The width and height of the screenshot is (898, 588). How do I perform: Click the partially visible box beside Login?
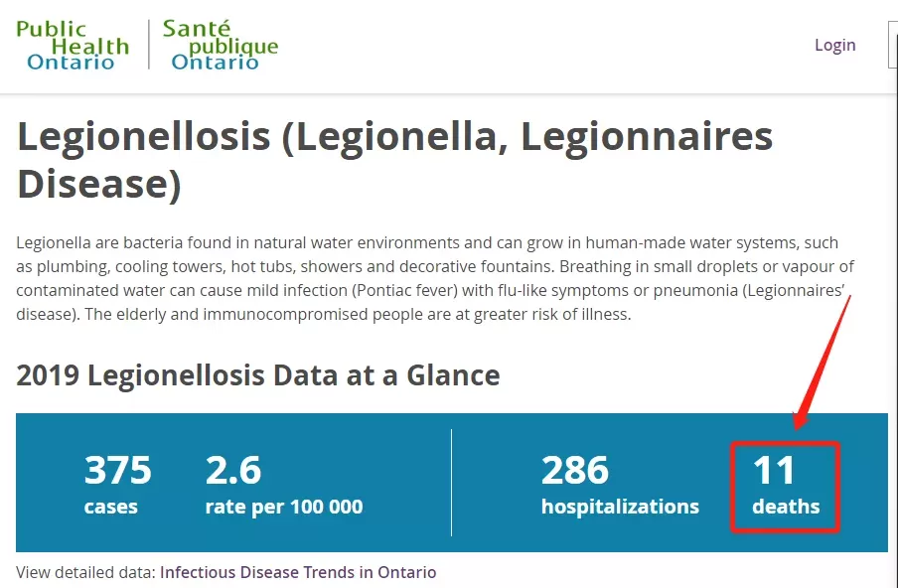click(x=893, y=44)
